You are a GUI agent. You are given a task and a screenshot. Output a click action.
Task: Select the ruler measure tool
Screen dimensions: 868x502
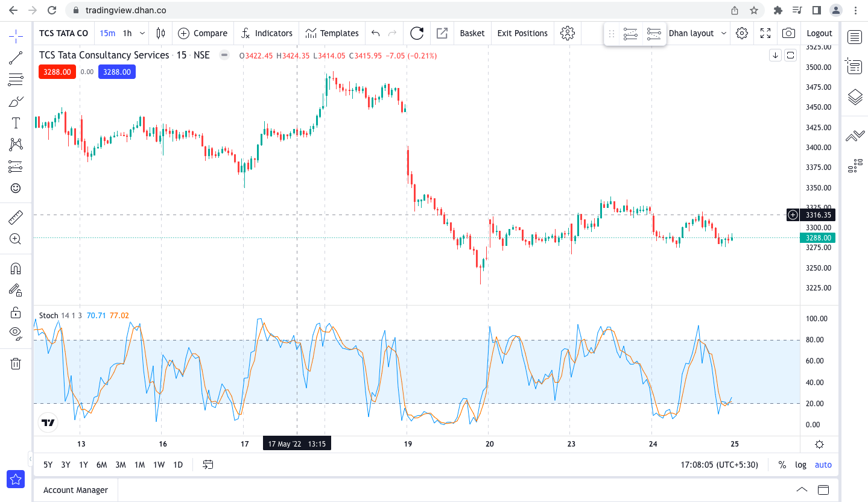[x=16, y=216]
